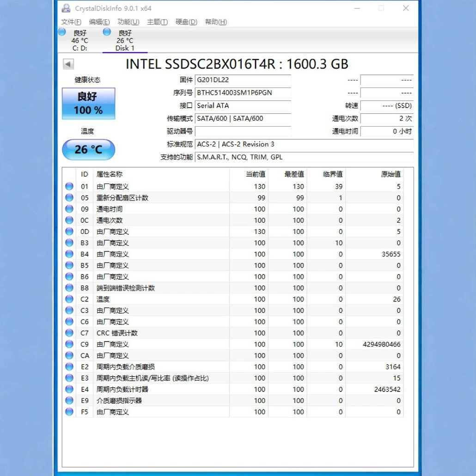Image resolution: width=476 pixels, height=476 pixels.
Task: Click raw value 4294980466 in row C9
Action: [x=382, y=344]
